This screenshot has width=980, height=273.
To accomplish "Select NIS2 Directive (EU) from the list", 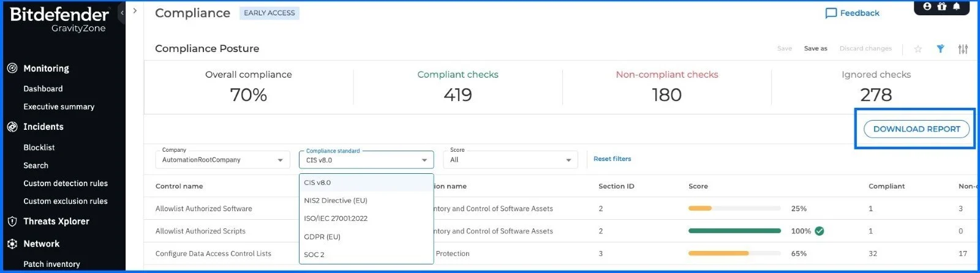I will [x=336, y=201].
